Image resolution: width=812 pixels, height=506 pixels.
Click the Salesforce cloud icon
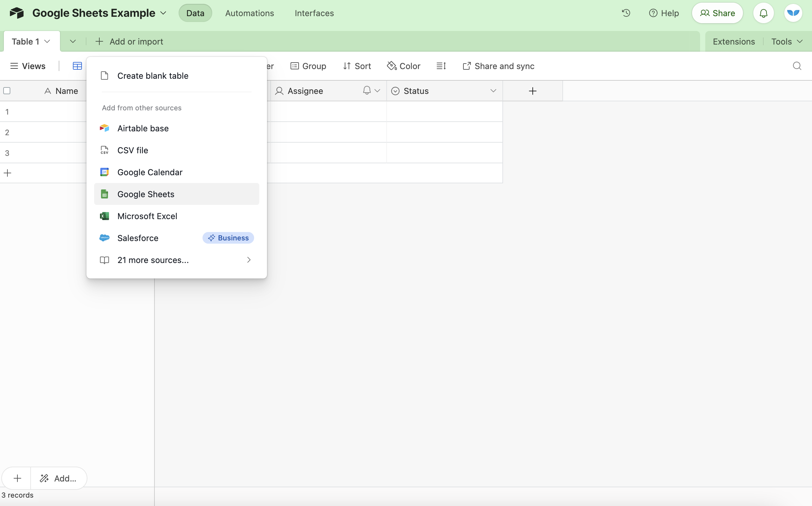point(104,238)
